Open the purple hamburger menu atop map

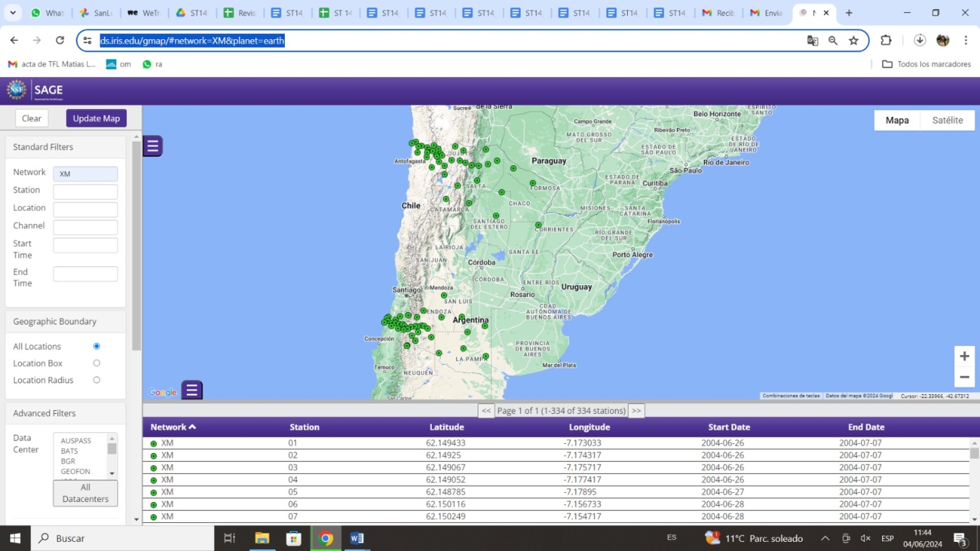153,146
